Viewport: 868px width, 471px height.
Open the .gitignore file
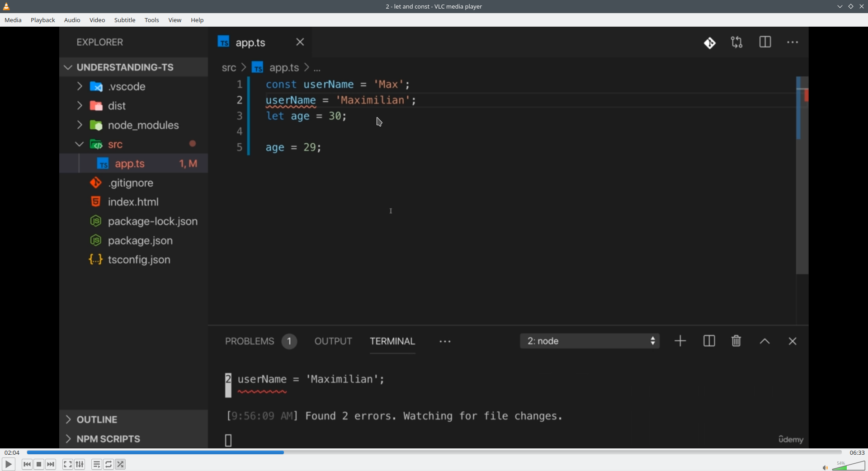131,183
